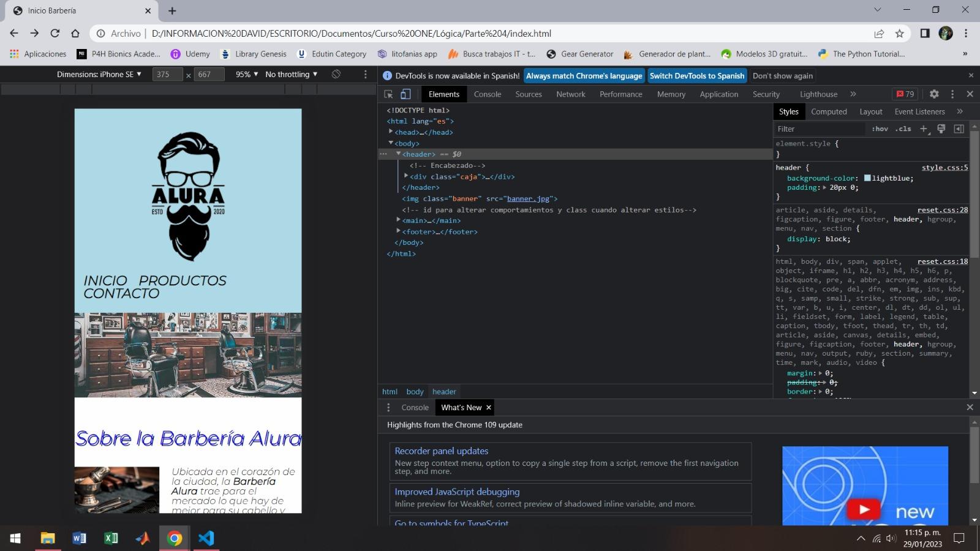The height and width of the screenshot is (551, 980).
Task: Open the Dimensions iPhone SE dropdown
Action: click(99, 74)
